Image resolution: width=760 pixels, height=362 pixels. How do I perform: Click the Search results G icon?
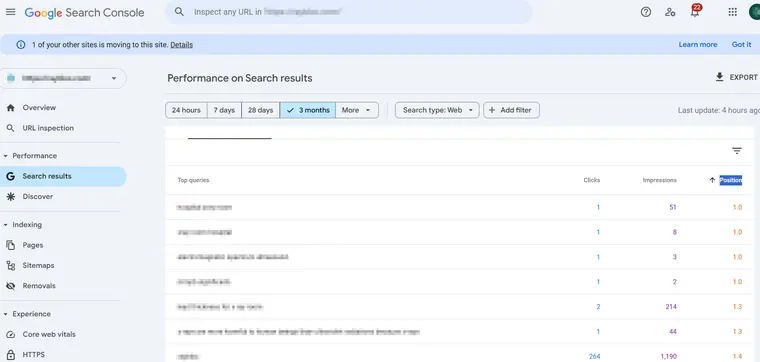point(11,176)
